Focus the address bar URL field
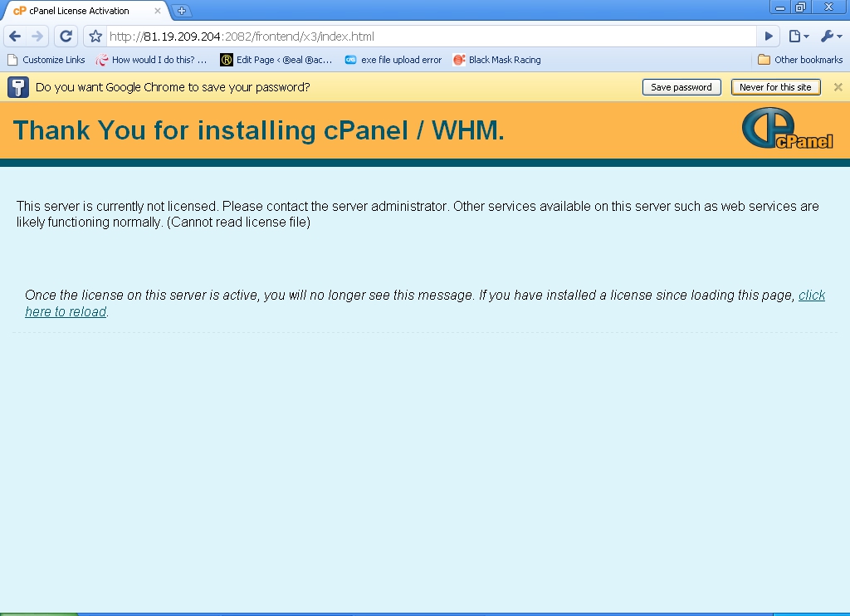850x616 pixels. point(431,37)
